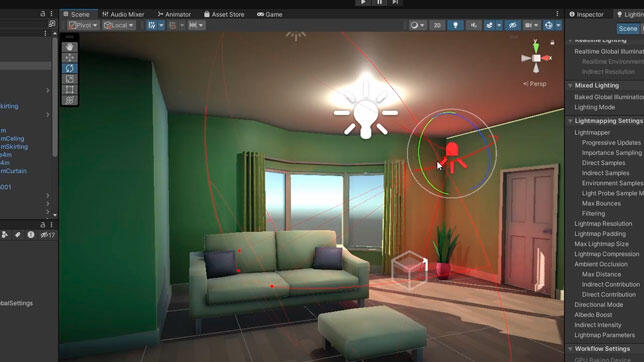Toggle the Gizmos button

[x=549, y=25]
